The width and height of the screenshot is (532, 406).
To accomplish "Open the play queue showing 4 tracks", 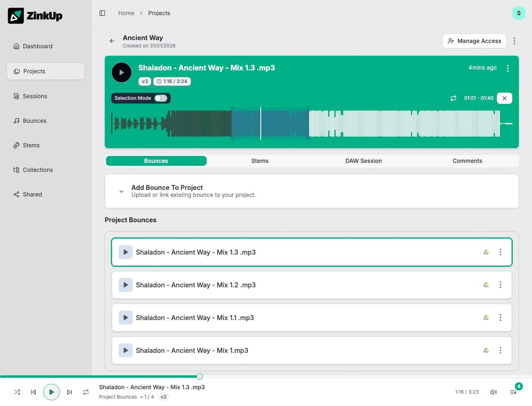I will (x=513, y=392).
